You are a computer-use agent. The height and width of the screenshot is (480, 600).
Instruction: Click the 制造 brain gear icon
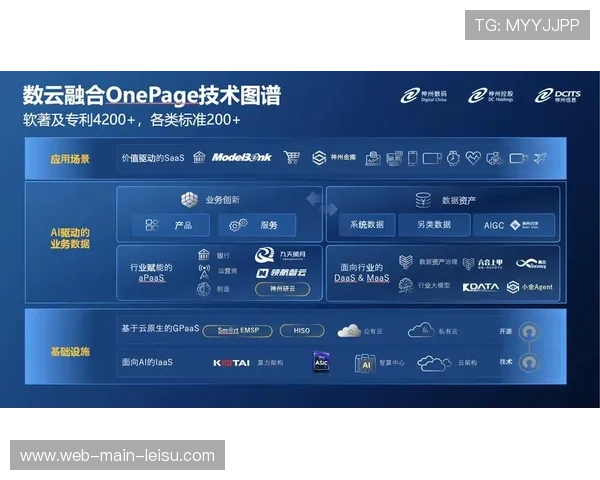(204, 289)
